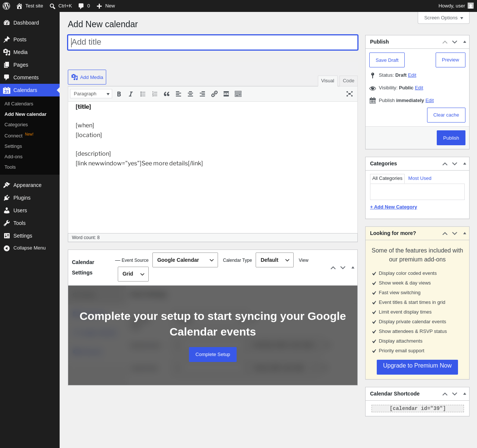Click the Clear cache button

point(446,115)
